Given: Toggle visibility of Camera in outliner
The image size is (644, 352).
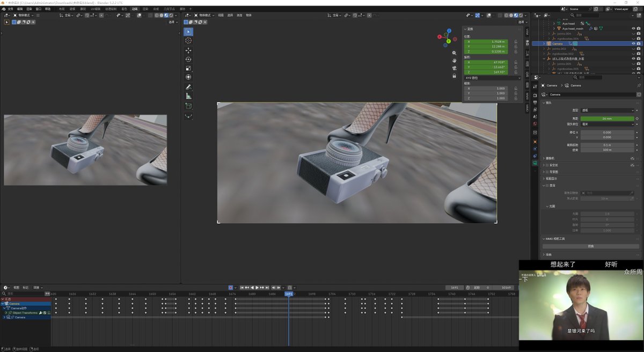Looking at the screenshot, I should (x=633, y=43).
